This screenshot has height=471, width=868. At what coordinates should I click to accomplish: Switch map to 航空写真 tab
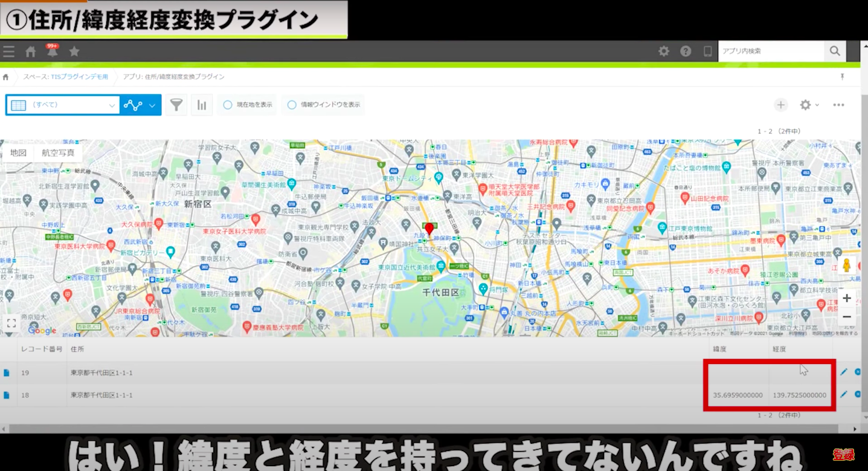pos(58,153)
